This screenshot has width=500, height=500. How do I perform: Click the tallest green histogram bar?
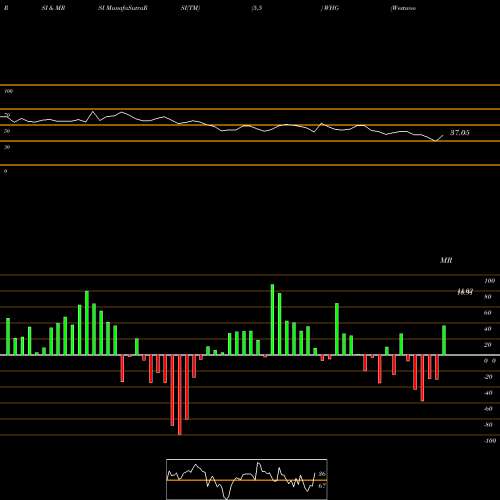272,320
